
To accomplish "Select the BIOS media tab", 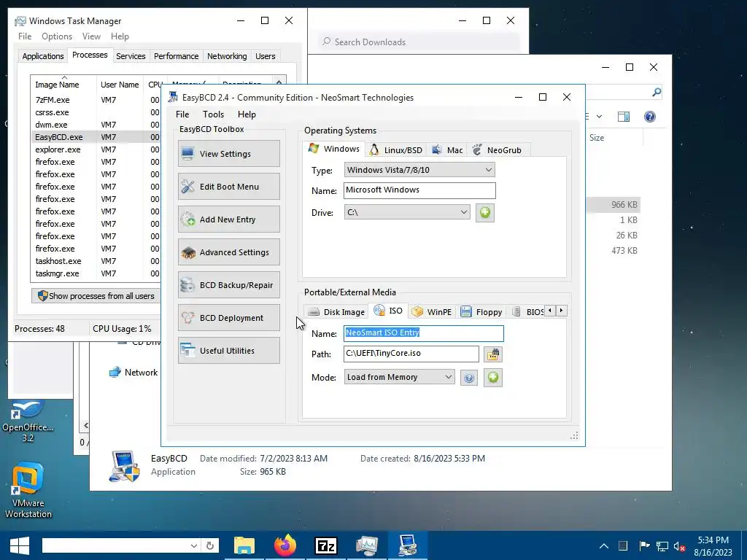I will (528, 312).
